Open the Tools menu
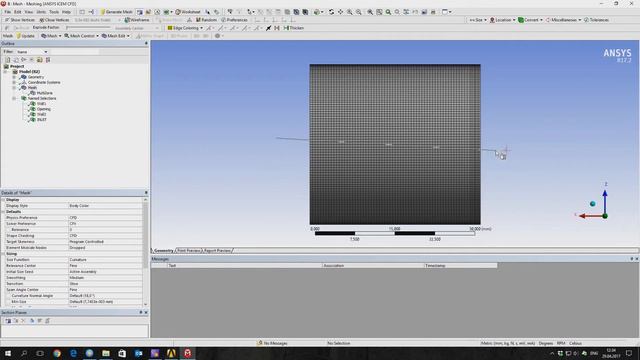 tap(54, 12)
